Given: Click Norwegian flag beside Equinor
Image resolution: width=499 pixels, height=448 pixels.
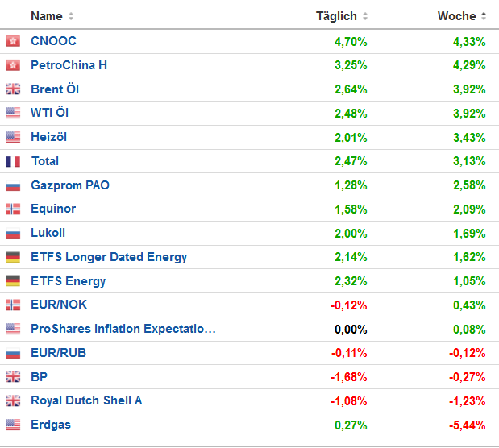Looking at the screenshot, I should 13,209.
